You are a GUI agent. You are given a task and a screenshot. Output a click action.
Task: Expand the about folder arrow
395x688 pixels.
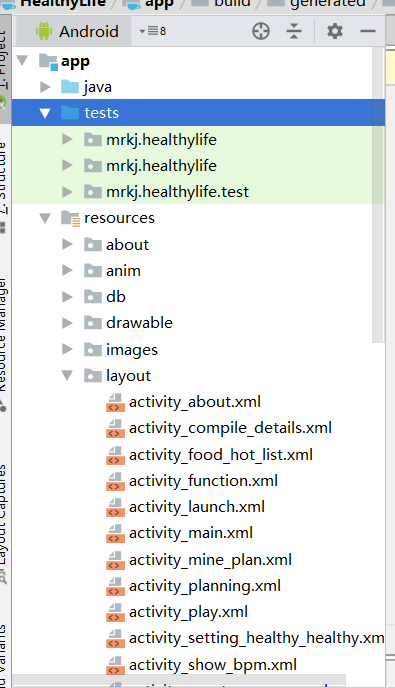point(67,244)
